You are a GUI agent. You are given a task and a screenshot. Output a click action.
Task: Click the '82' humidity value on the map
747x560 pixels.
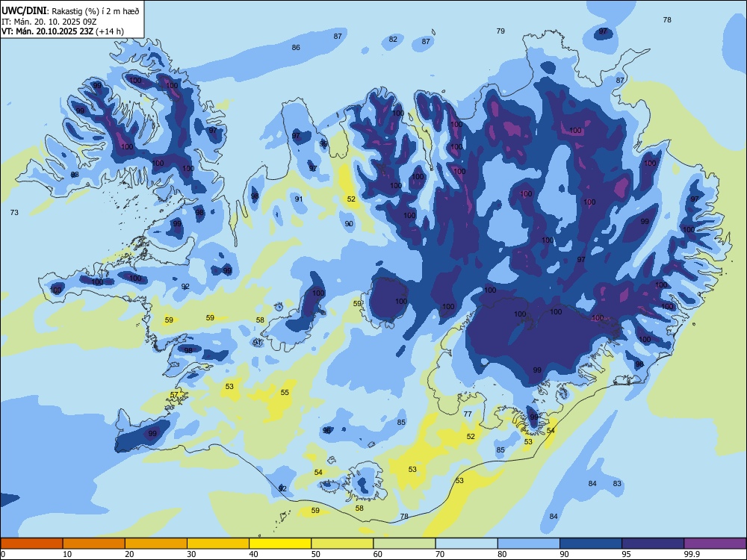(393, 39)
